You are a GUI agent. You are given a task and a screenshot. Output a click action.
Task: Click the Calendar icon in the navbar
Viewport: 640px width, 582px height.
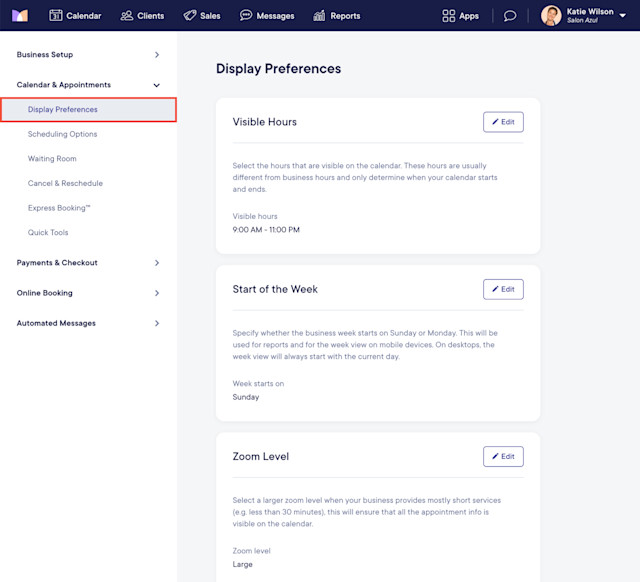pos(56,16)
